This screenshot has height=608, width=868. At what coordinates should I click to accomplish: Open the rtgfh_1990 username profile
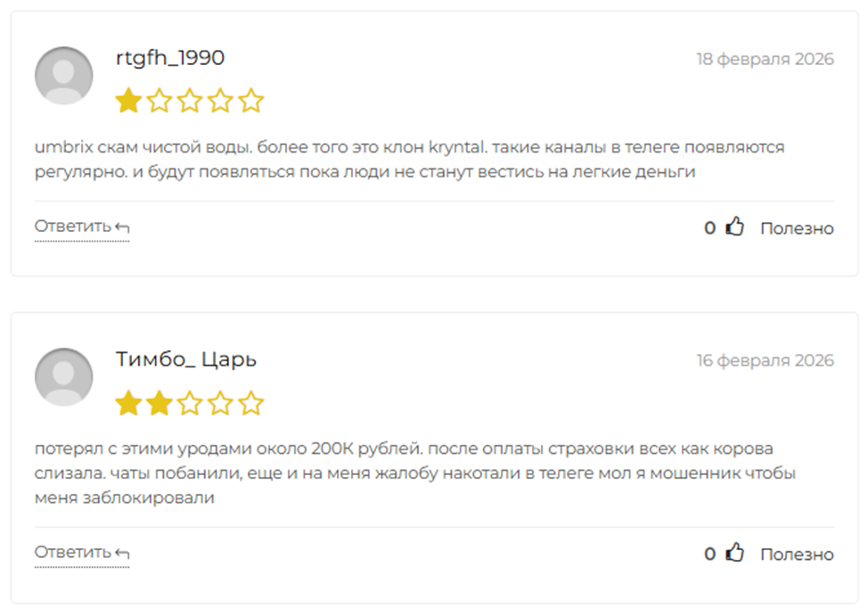[170, 58]
